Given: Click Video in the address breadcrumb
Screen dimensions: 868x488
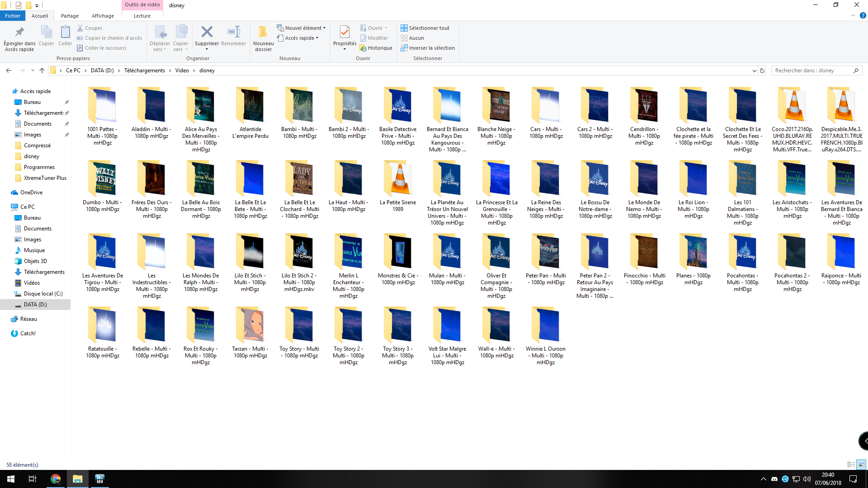Looking at the screenshot, I should tap(182, 70).
